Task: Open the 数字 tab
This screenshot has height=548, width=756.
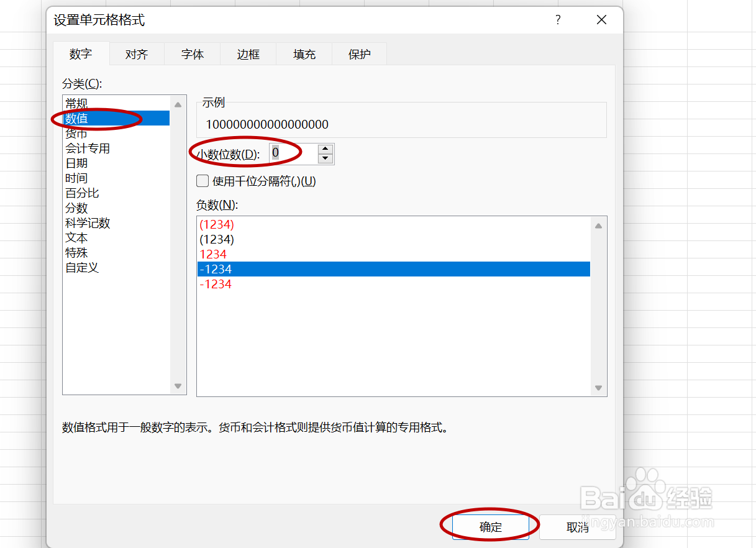Action: pos(81,53)
